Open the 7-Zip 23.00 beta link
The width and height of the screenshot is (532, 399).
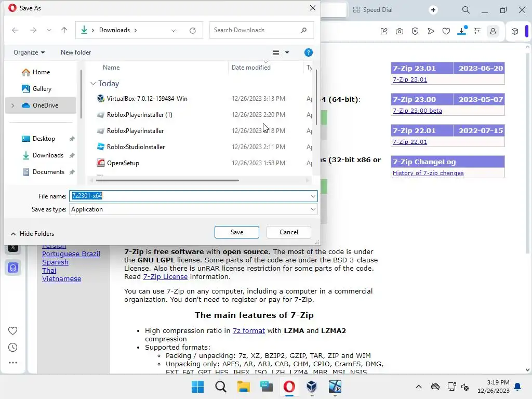coord(417,111)
